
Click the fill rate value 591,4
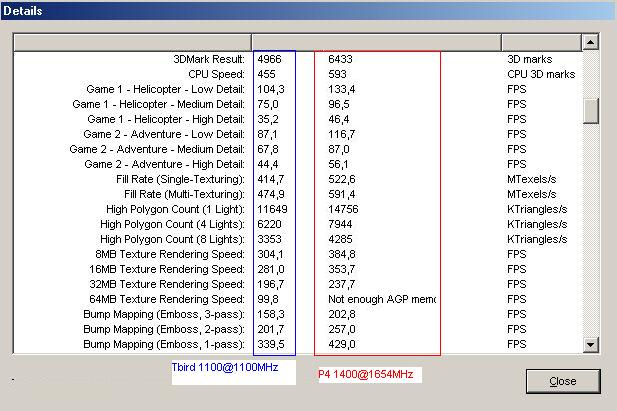pos(342,194)
